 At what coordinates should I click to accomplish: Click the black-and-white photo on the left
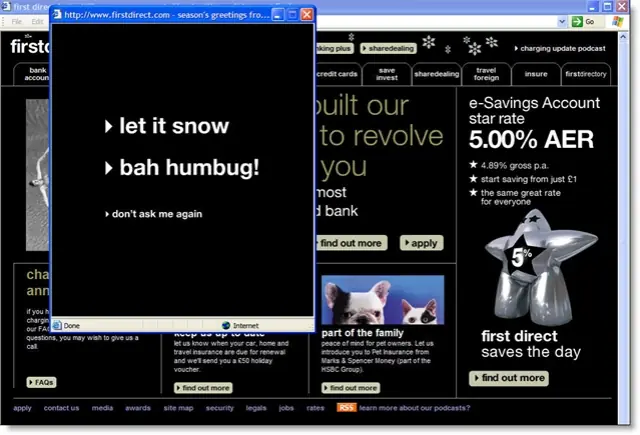[x=38, y=175]
